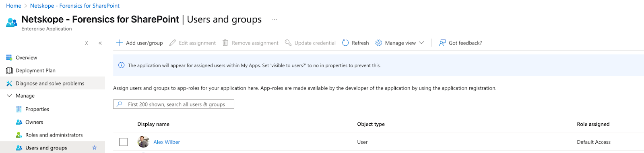The width and height of the screenshot is (644, 153).
Task: Click the search magnifier icon in search box
Action: coord(120,104)
